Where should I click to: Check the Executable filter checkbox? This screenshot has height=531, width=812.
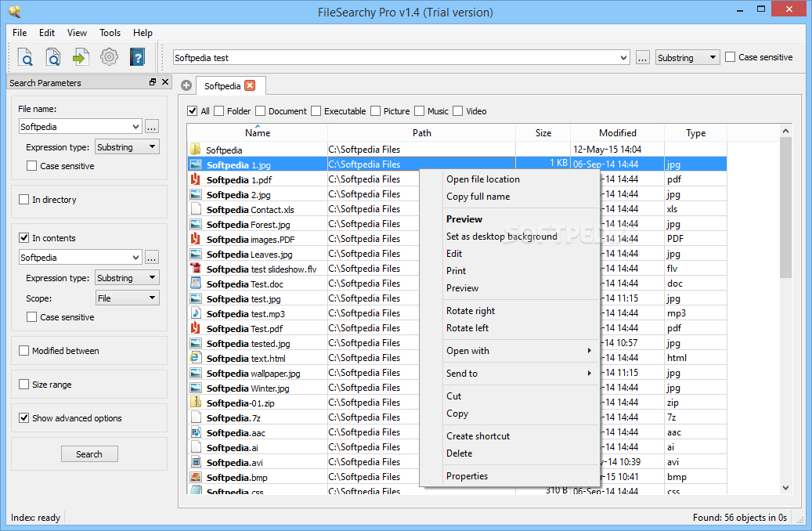[x=316, y=111]
